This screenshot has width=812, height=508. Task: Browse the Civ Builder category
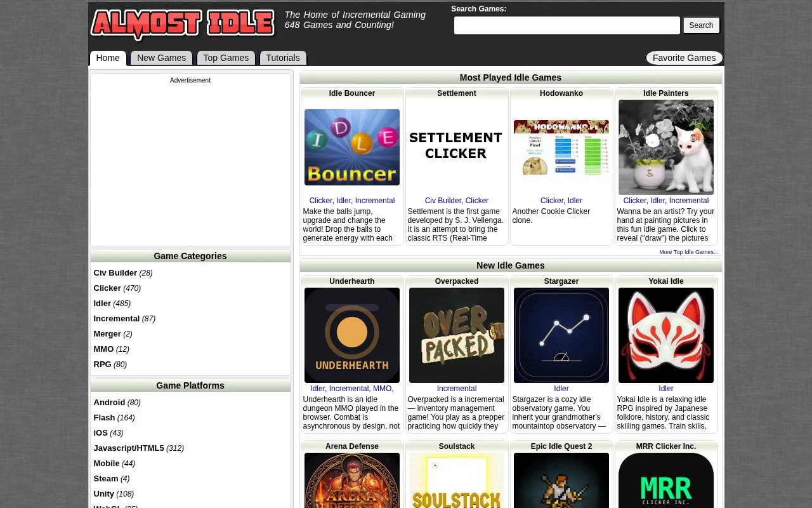point(115,273)
